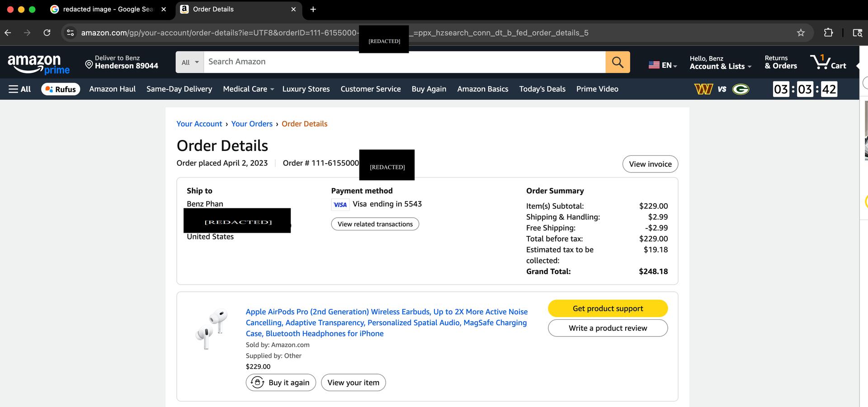
Task: Click inside the Search Amazon field
Action: pos(404,62)
